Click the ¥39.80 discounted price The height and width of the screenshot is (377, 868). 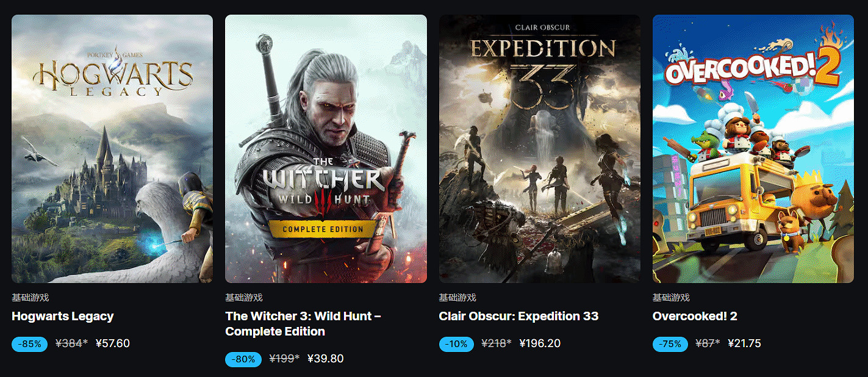click(326, 359)
